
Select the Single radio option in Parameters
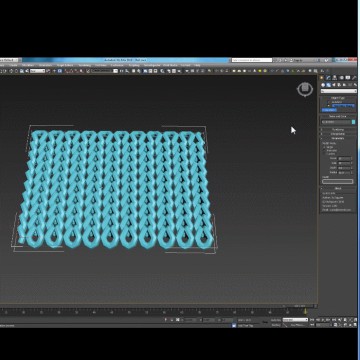(x=328, y=147)
